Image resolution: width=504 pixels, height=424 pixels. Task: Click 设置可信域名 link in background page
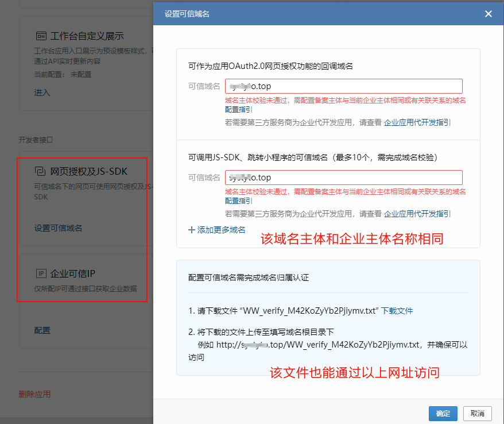58,228
